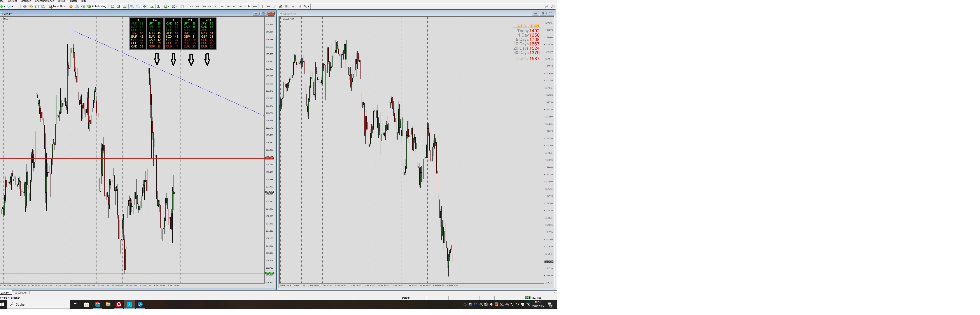Select the trendline drawing tool
The height and width of the screenshot is (315, 980).
(275, 7)
